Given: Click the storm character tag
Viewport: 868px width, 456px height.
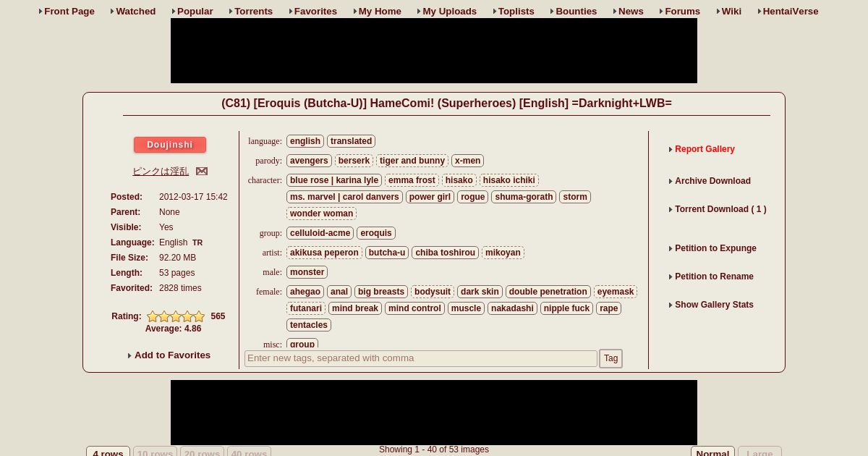Looking at the screenshot, I should tap(575, 197).
